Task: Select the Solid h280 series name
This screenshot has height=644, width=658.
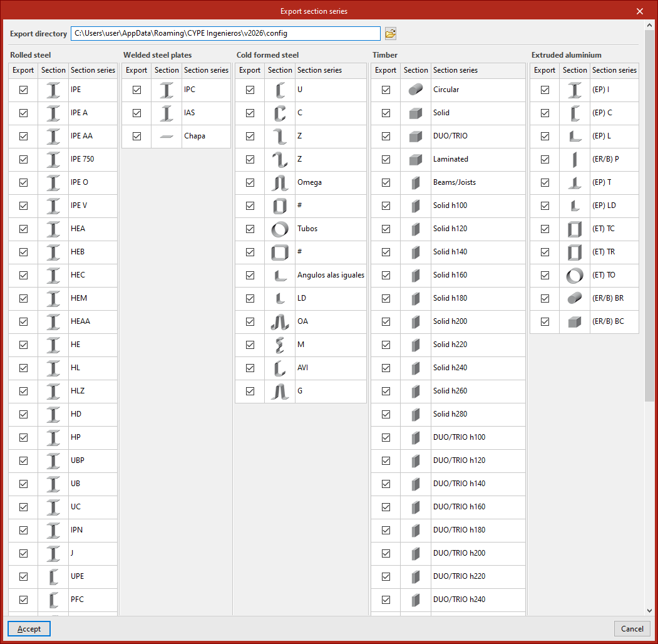Action: 450,414
